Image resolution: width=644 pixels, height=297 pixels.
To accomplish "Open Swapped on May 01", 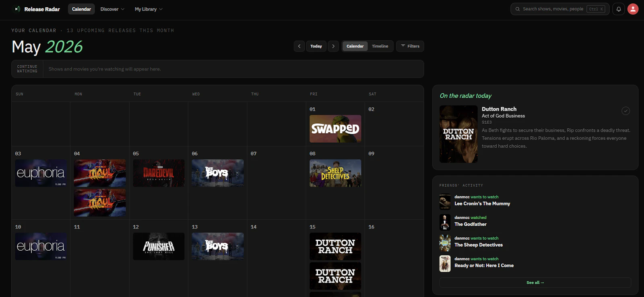I will tap(335, 129).
